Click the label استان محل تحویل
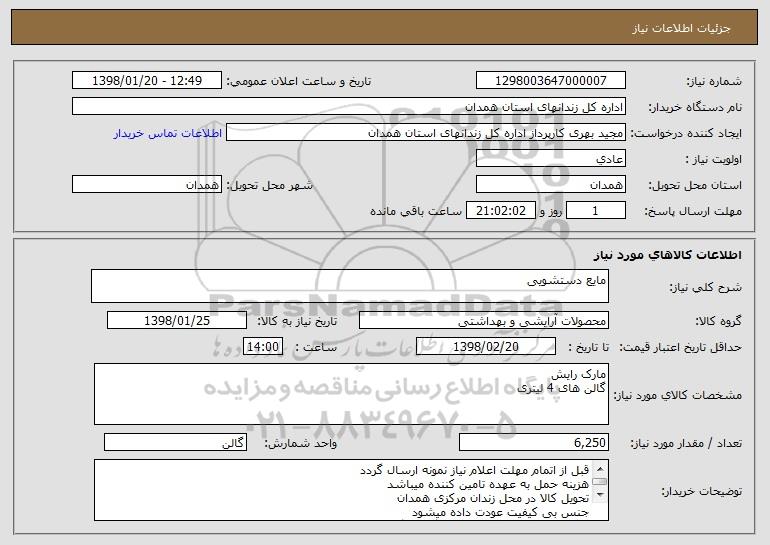The width and height of the screenshot is (770, 545). (x=695, y=185)
